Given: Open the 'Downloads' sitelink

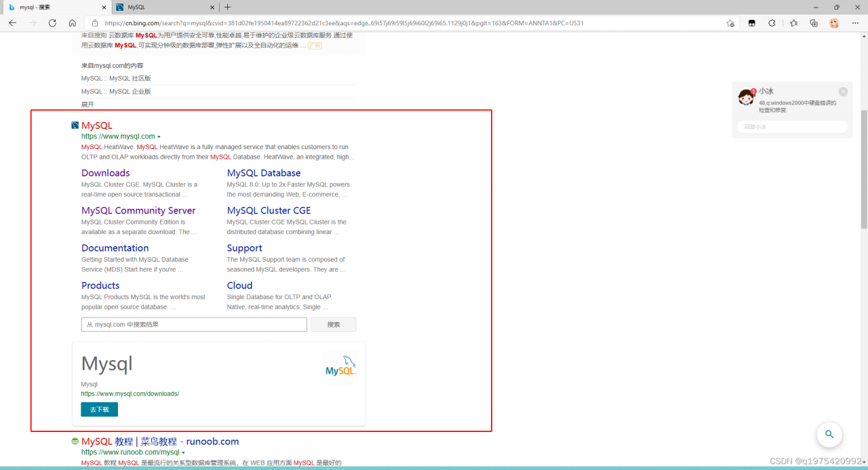Looking at the screenshot, I should 105,173.
